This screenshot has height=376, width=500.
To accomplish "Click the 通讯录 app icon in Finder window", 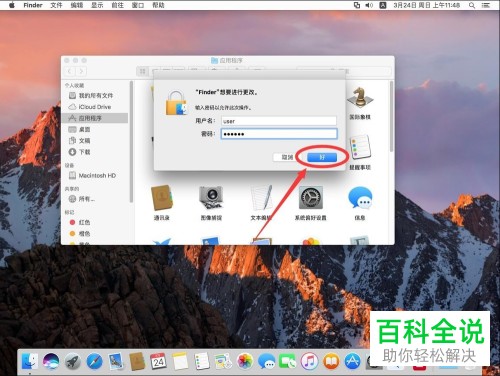I will [162, 198].
